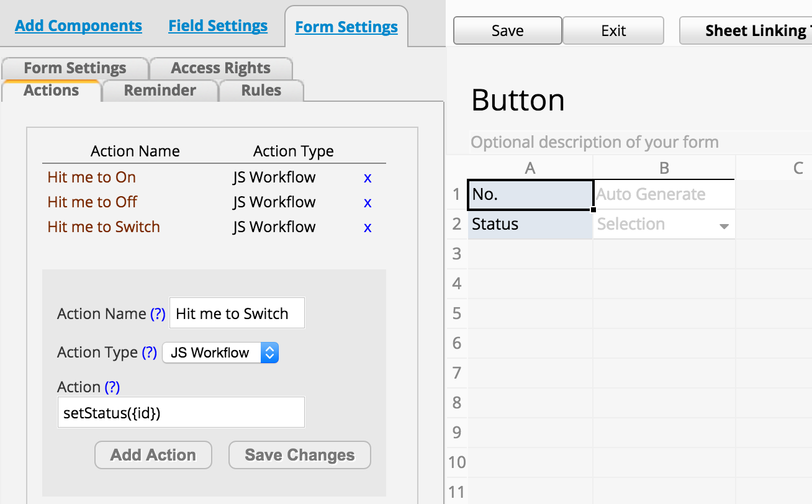Image resolution: width=812 pixels, height=504 pixels.
Task: Open Action Type help tooltip
Action: (151, 352)
